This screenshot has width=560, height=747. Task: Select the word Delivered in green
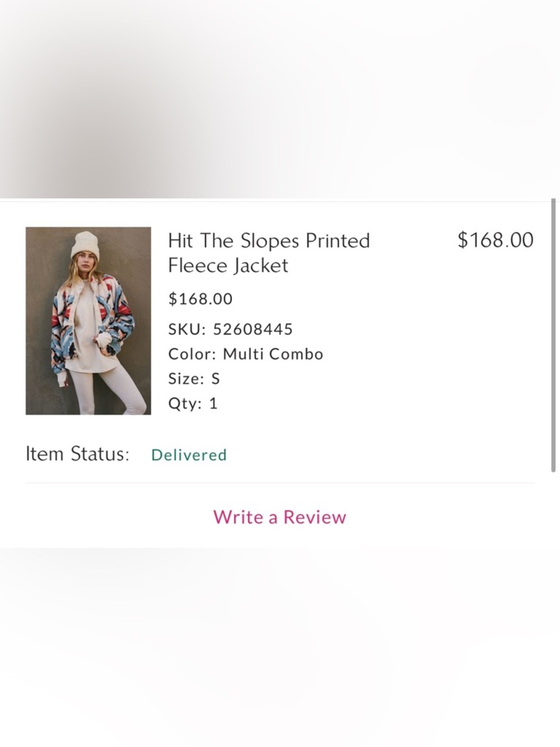(188, 454)
